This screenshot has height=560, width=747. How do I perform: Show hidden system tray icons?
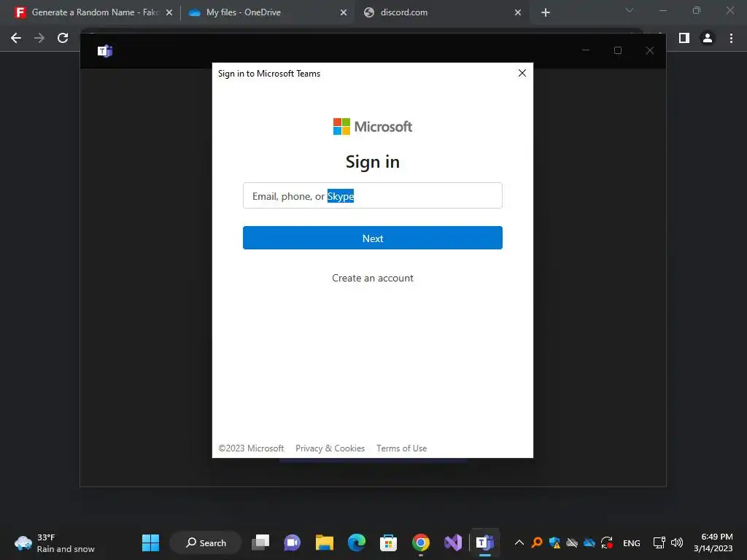(519, 542)
